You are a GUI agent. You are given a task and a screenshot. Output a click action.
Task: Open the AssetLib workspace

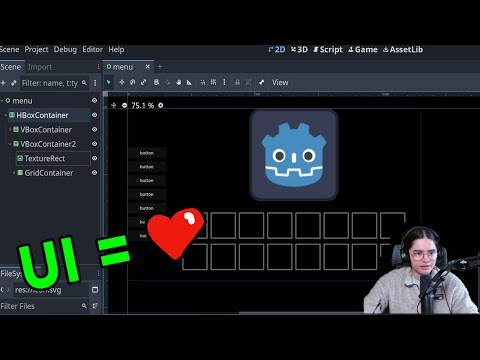click(403, 49)
